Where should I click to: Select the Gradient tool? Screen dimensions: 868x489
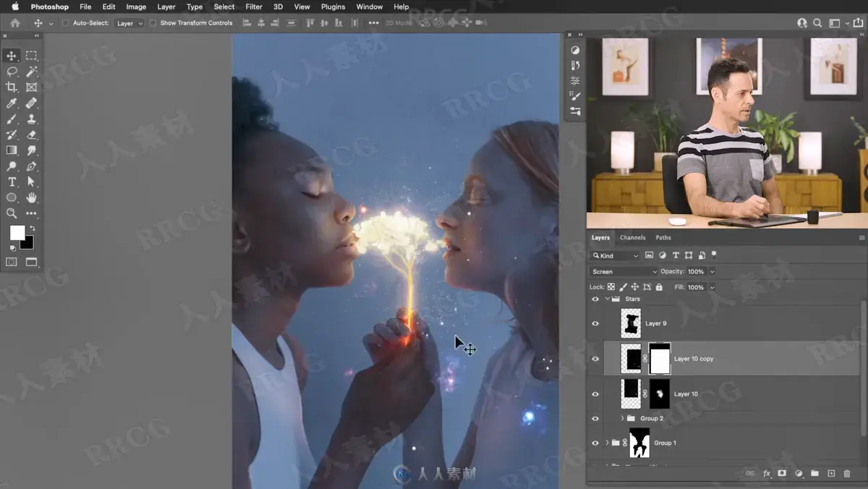click(12, 150)
